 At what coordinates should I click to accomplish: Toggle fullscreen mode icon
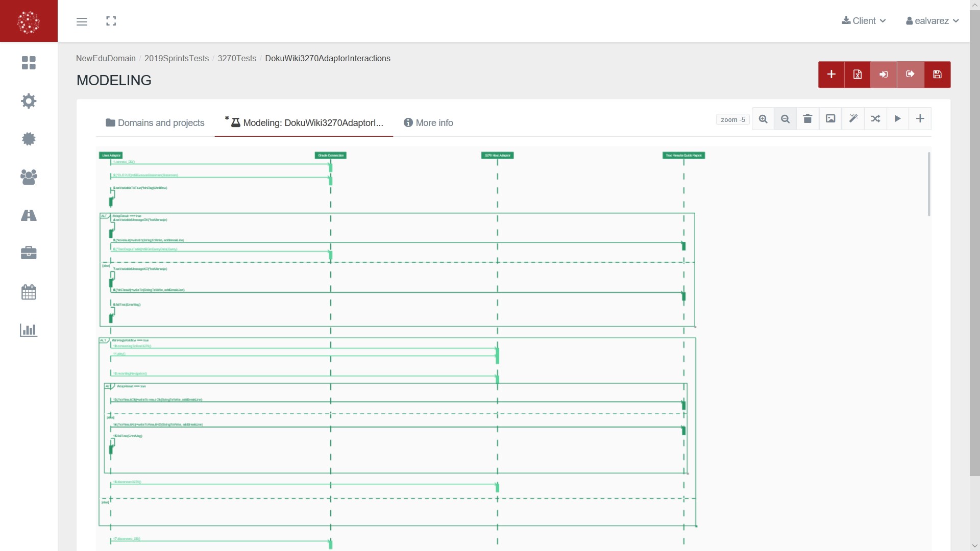point(111,21)
